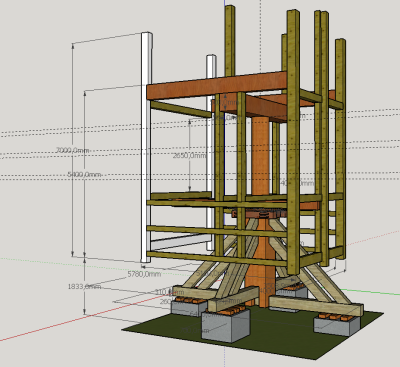Select the right-side concrete foundation block
The width and height of the screenshot is (400, 367).
tap(337, 324)
